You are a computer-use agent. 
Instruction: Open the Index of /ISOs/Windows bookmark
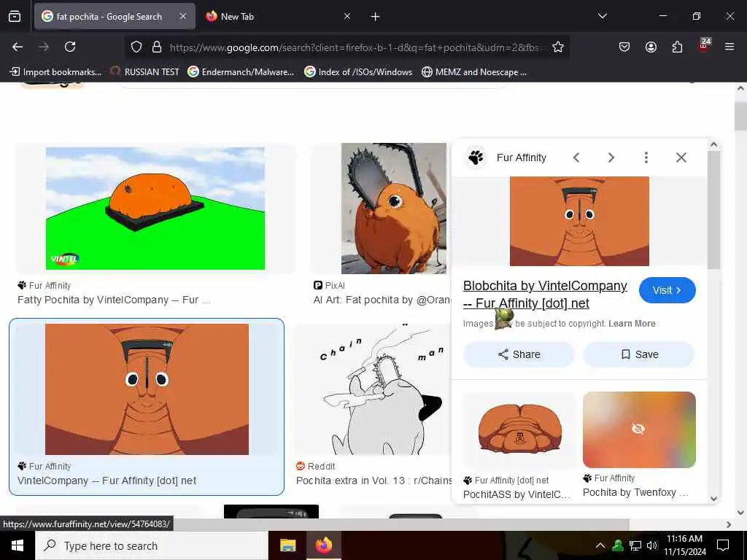pos(358,72)
